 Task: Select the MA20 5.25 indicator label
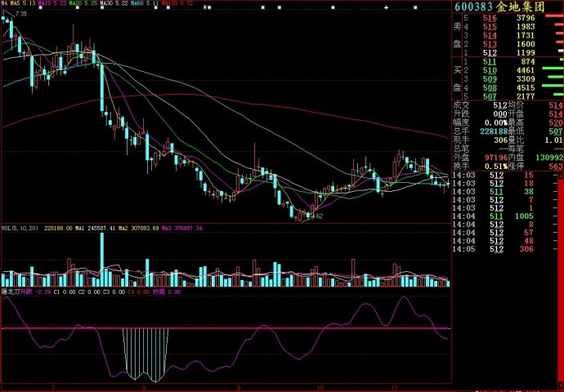click(x=83, y=3)
